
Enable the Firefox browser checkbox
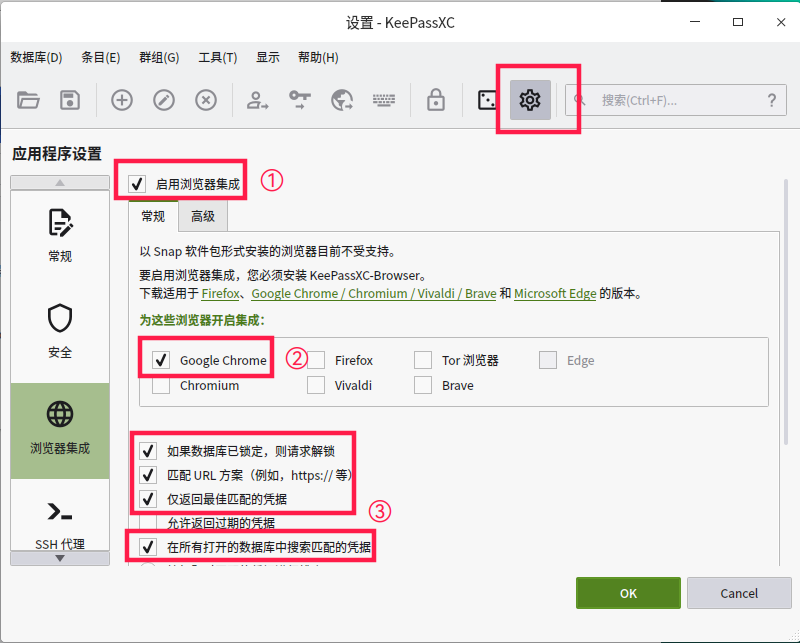click(316, 360)
